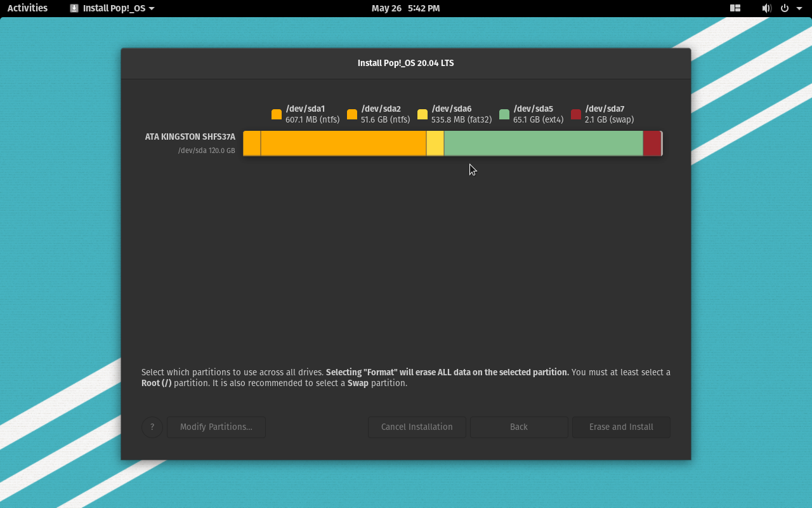
Task: Open the clock and calendar menu
Action: click(x=405, y=8)
